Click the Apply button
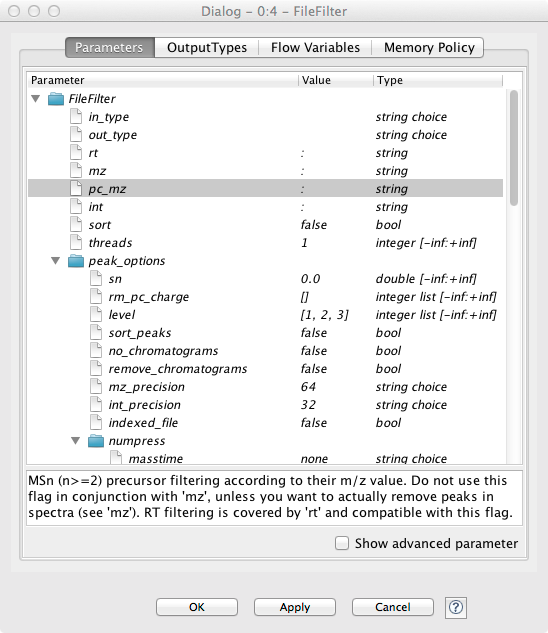Image resolution: width=548 pixels, height=633 pixels. pos(295,607)
